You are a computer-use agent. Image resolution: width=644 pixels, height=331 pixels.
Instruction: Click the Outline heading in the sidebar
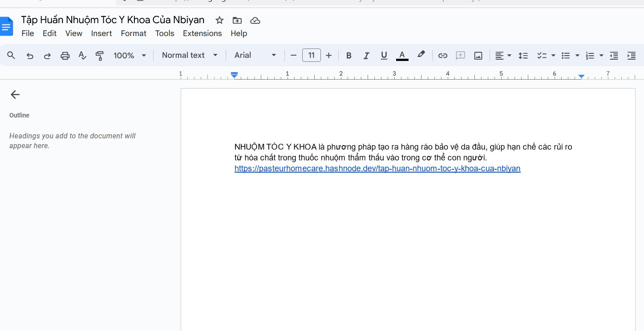[x=20, y=115]
